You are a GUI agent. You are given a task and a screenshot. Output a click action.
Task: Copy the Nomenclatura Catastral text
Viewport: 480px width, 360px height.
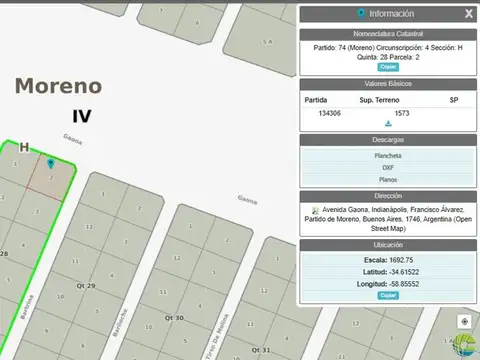pos(388,67)
